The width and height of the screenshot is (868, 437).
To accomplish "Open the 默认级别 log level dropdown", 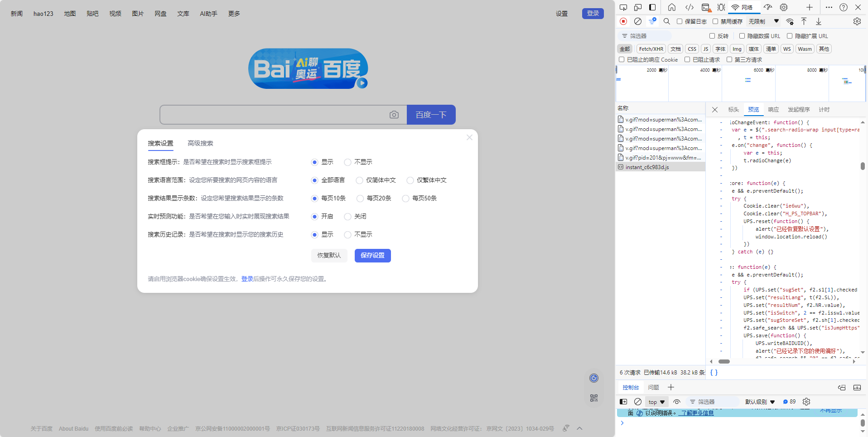I will pos(760,402).
